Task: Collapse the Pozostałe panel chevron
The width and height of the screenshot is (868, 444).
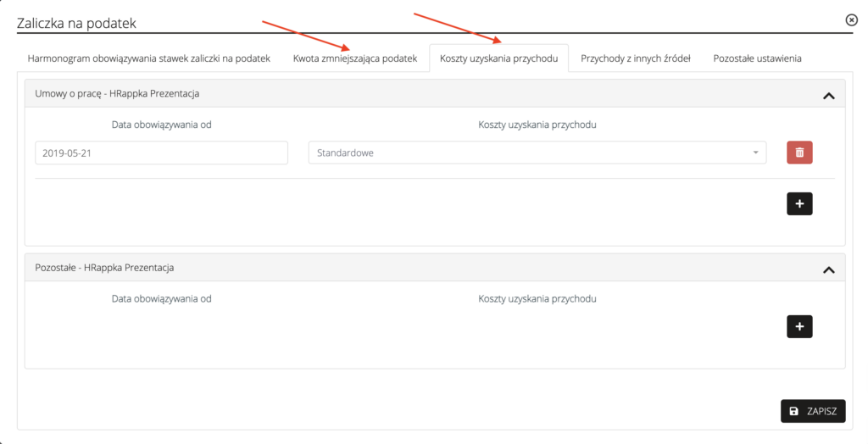Action: [828, 269]
